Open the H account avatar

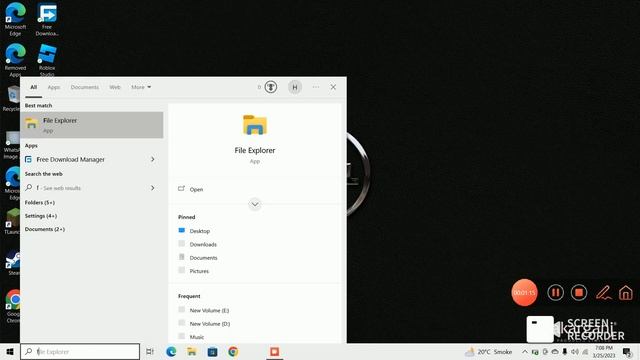point(295,87)
